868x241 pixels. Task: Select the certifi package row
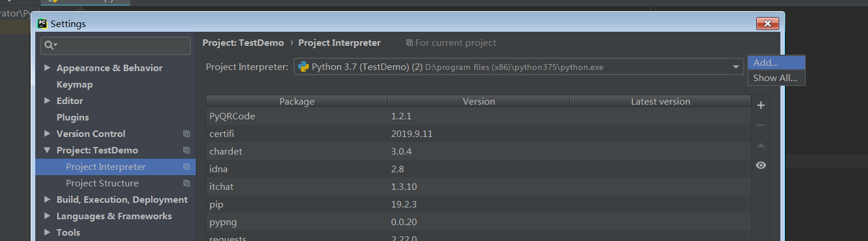pyautogui.click(x=479, y=134)
